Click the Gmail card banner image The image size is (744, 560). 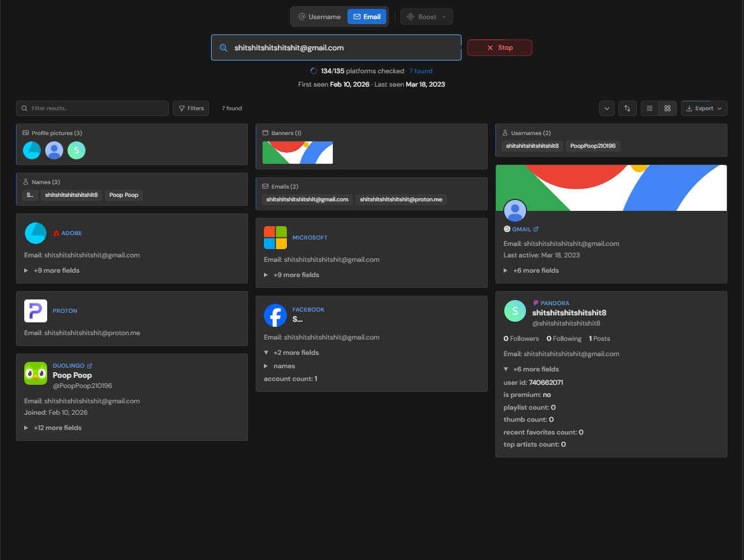(611, 188)
